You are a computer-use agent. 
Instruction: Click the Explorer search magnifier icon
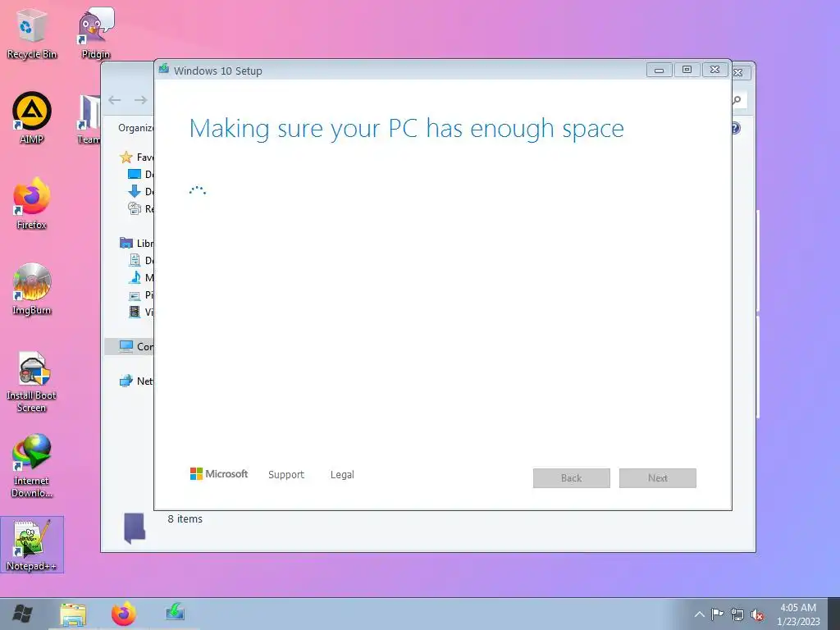point(738,99)
